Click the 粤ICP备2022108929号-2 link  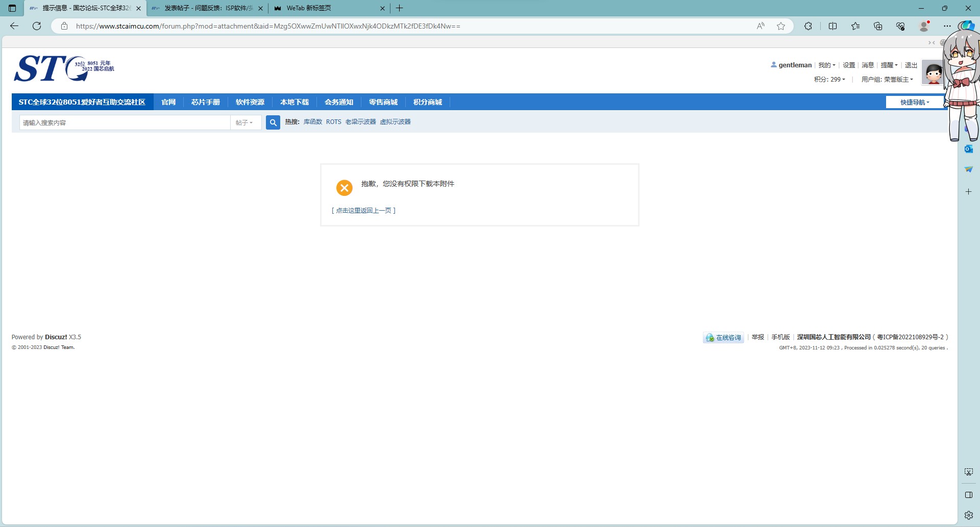(x=911, y=337)
